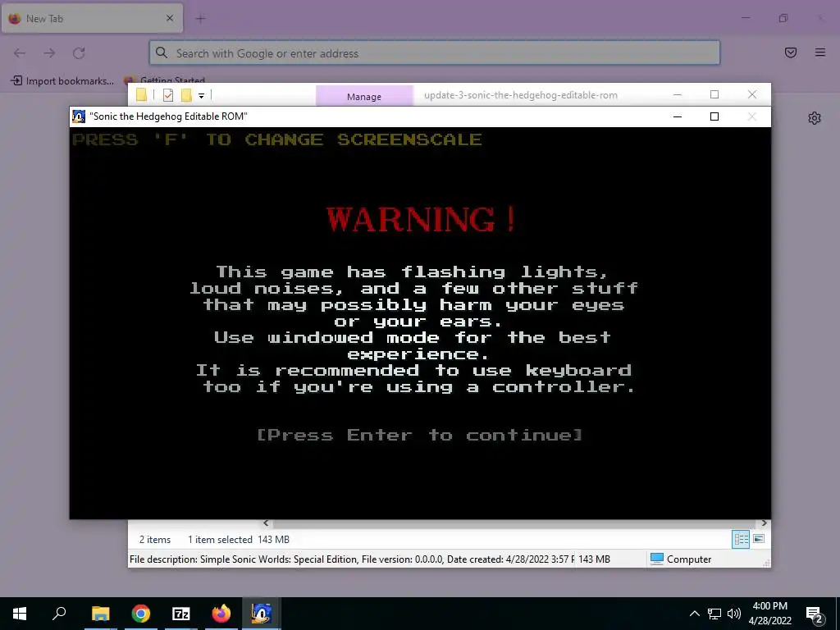Screen dimensions: 840x630
Task: Maximize the Explorer window
Action: pyautogui.click(x=714, y=95)
